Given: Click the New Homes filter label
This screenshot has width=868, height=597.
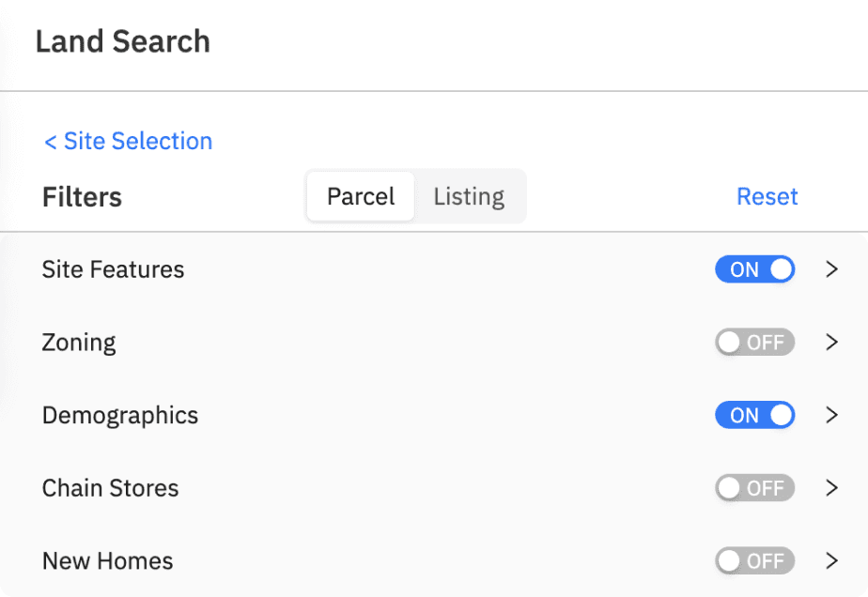Looking at the screenshot, I should 107,561.
